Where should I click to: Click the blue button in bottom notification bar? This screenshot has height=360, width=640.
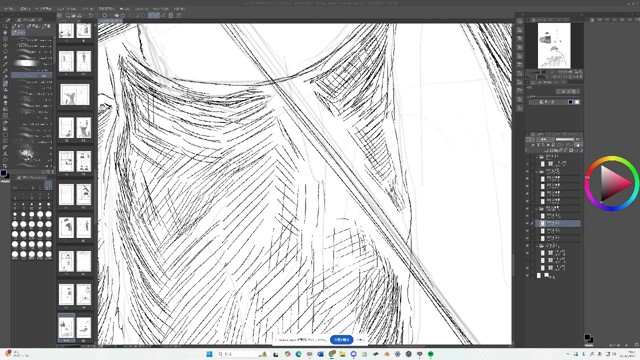coord(342,340)
